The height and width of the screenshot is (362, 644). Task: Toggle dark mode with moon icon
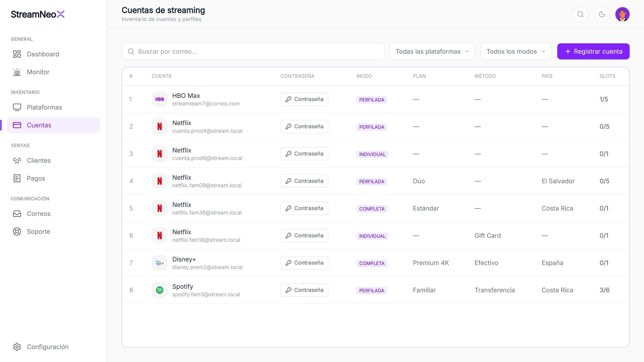[x=602, y=14]
